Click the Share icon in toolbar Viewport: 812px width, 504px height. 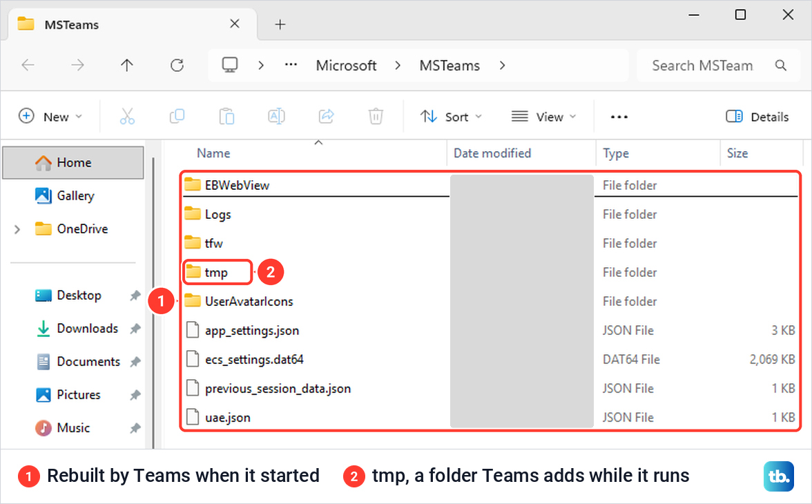(x=326, y=117)
